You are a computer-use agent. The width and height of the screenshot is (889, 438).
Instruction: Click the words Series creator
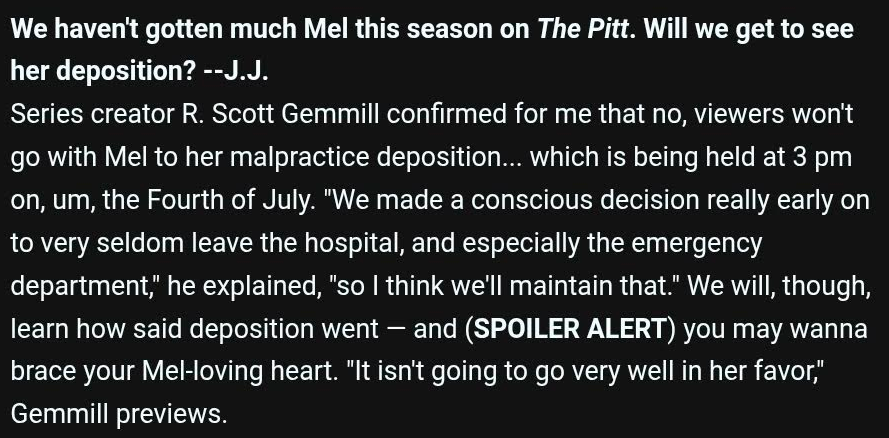coord(92,114)
